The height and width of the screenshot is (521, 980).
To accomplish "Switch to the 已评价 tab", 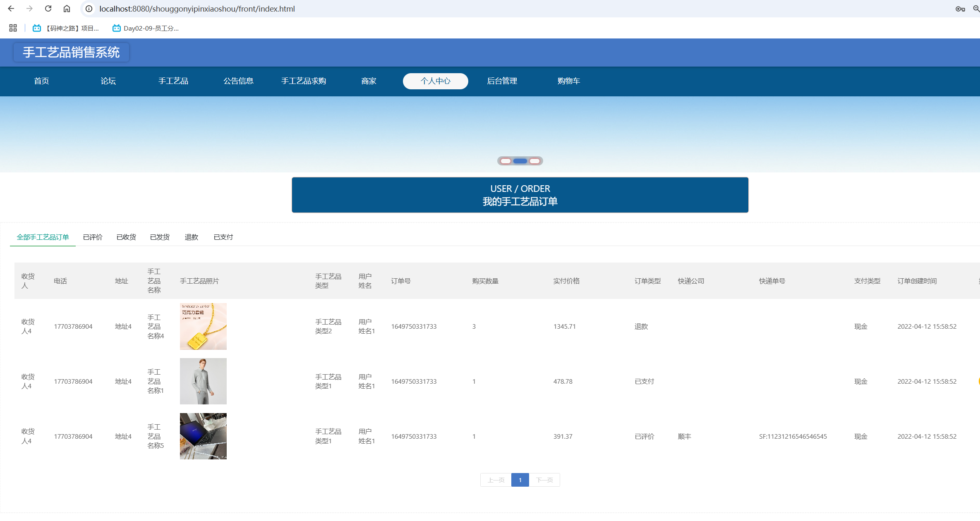I will tap(93, 237).
